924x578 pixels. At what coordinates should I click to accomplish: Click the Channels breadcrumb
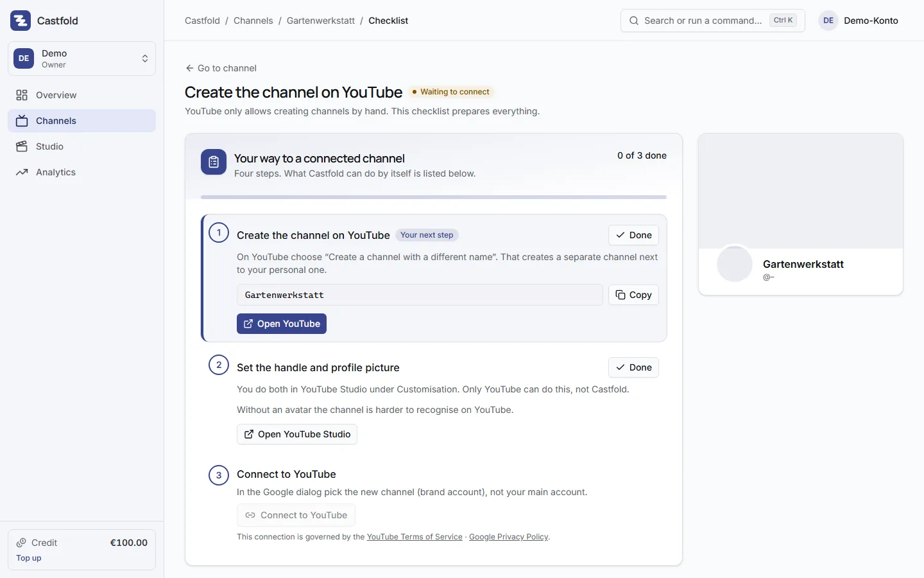(253, 21)
